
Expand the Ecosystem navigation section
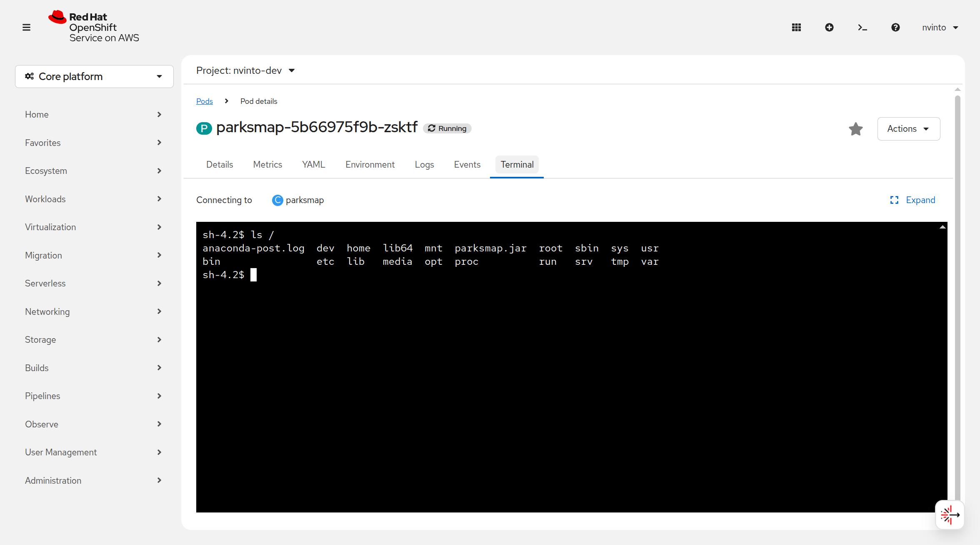[94, 171]
